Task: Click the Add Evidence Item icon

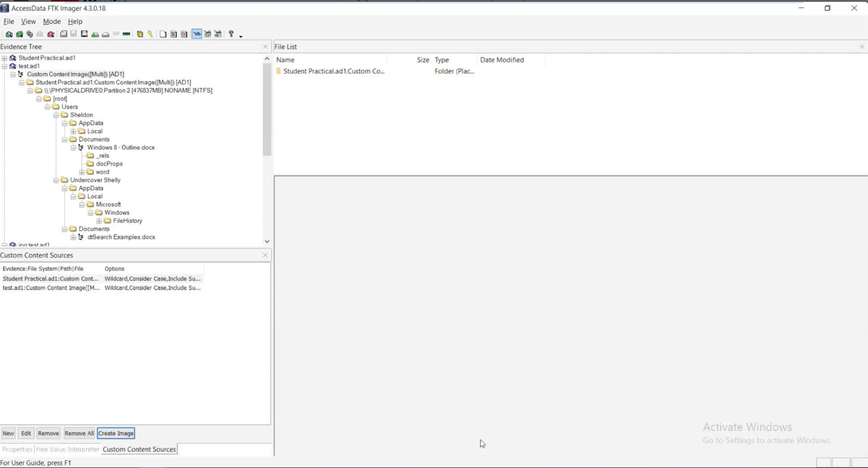Action: (x=8, y=34)
